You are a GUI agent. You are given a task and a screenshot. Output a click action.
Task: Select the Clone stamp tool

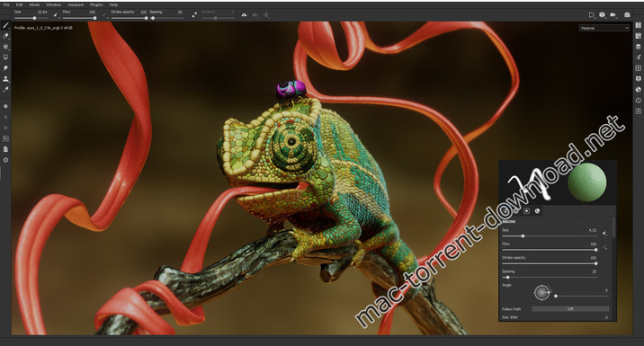point(5,79)
